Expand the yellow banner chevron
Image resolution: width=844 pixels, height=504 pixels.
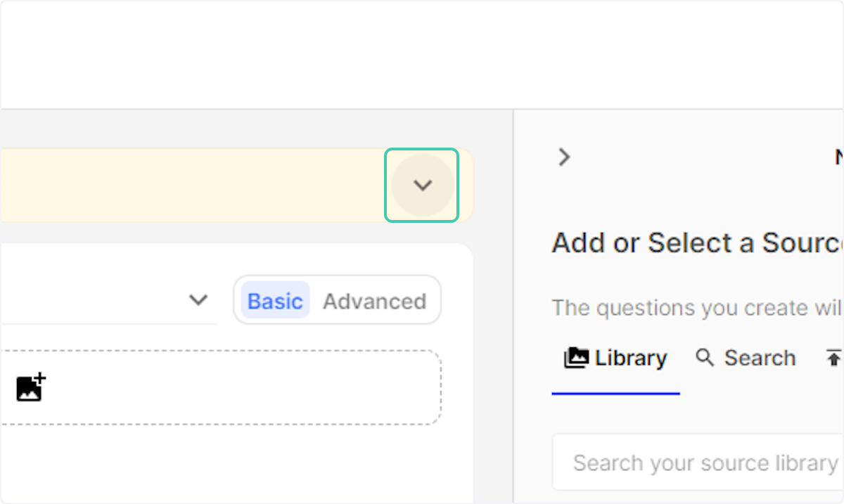[422, 186]
